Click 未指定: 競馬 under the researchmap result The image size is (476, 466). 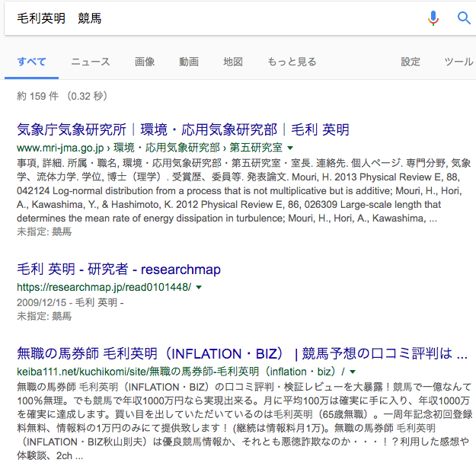coord(44,316)
